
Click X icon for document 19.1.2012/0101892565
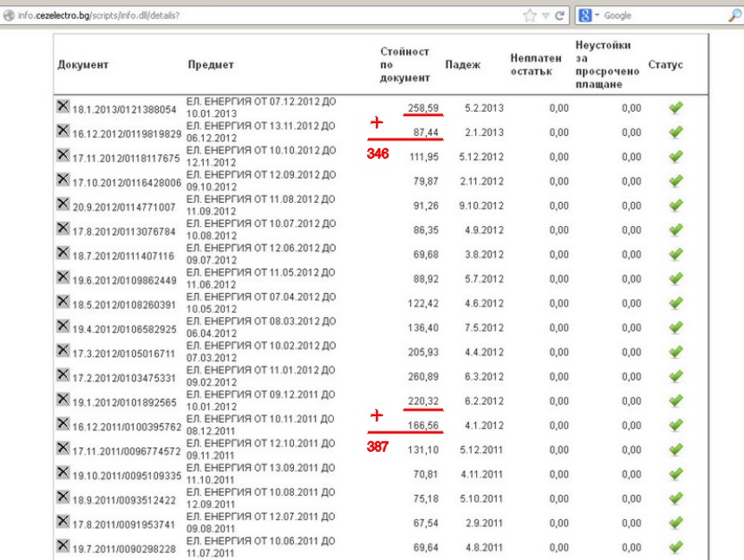[63, 399]
